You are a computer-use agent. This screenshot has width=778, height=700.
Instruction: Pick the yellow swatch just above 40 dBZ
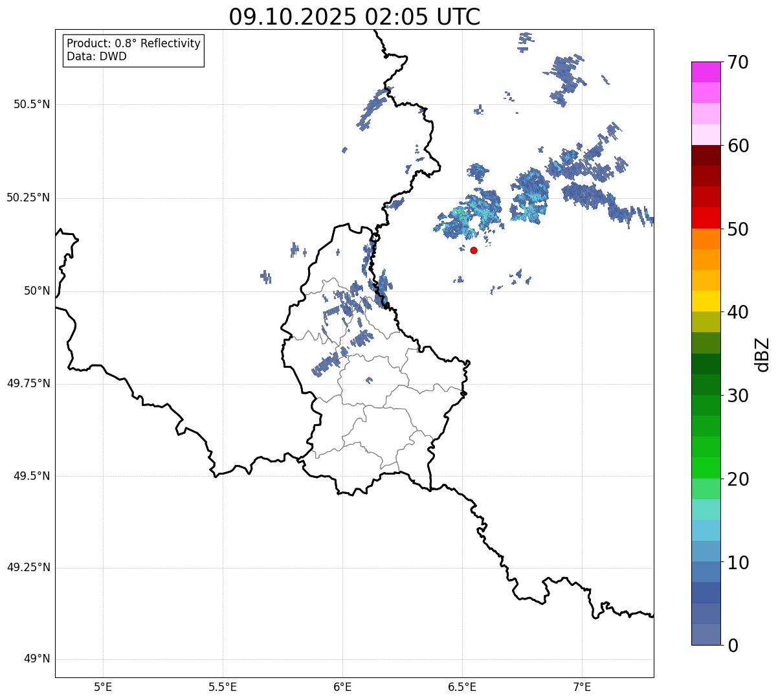(x=706, y=301)
